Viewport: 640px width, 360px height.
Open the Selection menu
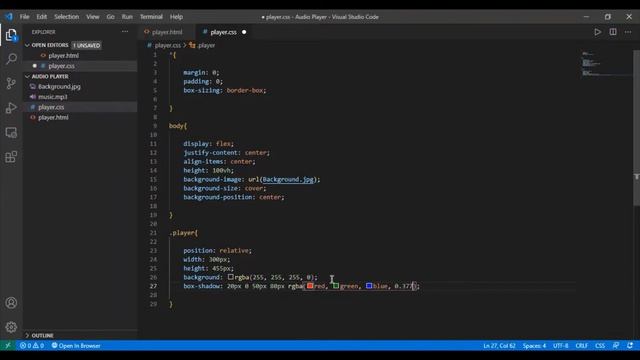click(x=67, y=17)
